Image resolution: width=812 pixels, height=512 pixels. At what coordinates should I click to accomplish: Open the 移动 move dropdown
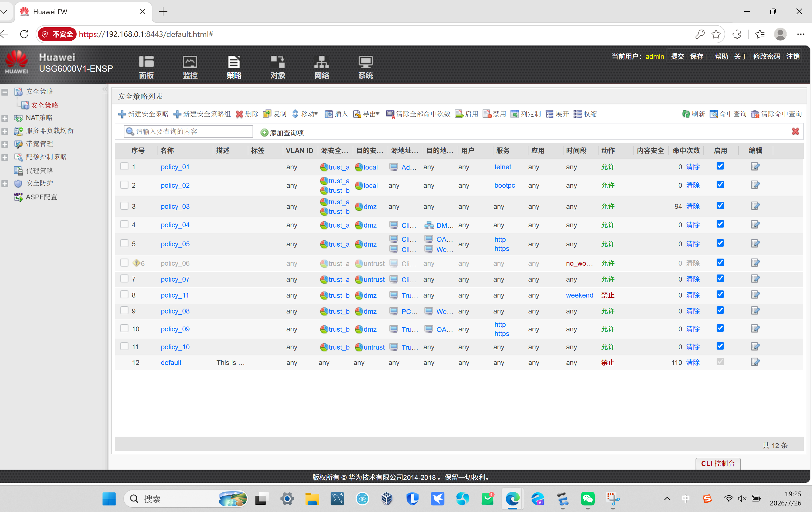(305, 114)
